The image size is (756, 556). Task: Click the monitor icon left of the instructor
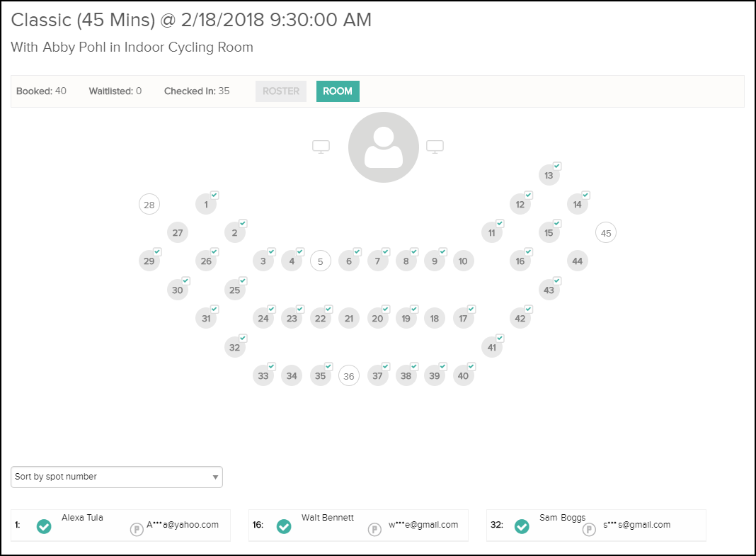pyautogui.click(x=321, y=146)
